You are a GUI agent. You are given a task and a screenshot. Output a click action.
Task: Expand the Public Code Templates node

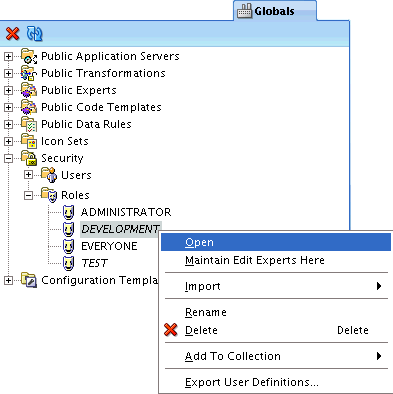point(8,107)
